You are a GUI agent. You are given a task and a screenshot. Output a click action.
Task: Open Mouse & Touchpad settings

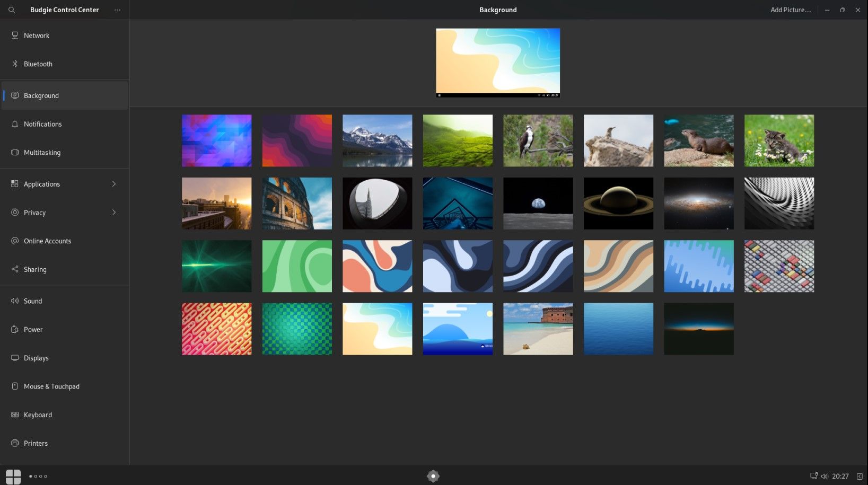51,386
